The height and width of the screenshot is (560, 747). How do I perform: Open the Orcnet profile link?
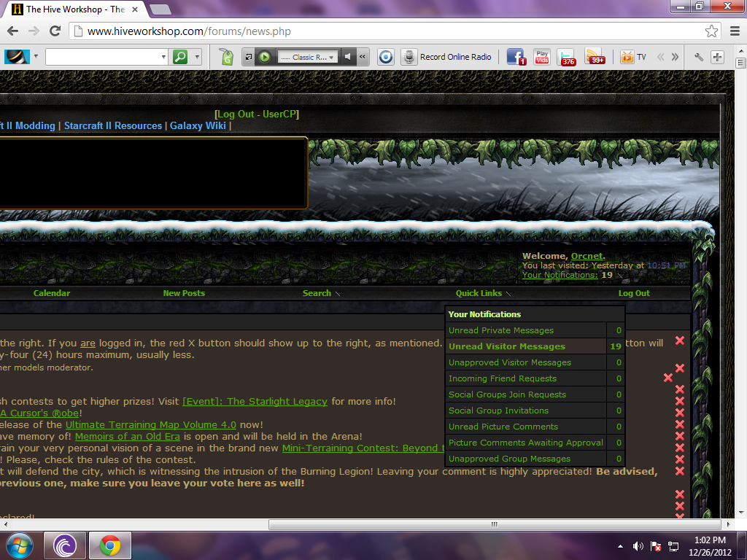pyautogui.click(x=587, y=256)
